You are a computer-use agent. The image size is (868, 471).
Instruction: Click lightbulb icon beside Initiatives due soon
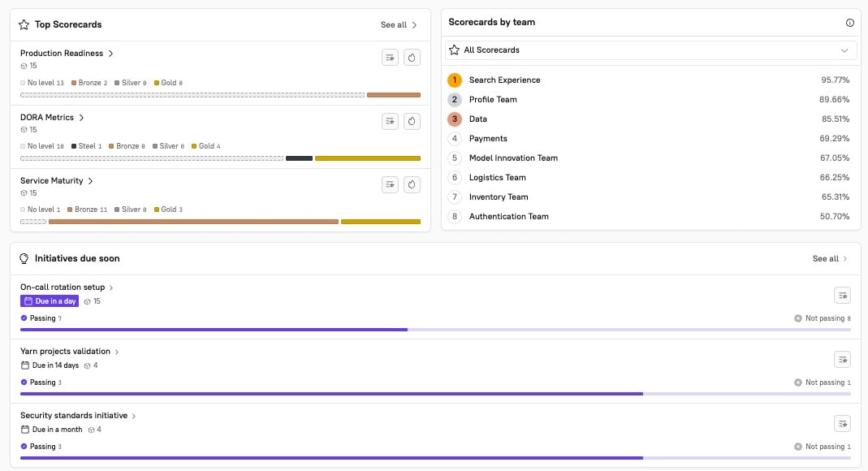[24, 258]
